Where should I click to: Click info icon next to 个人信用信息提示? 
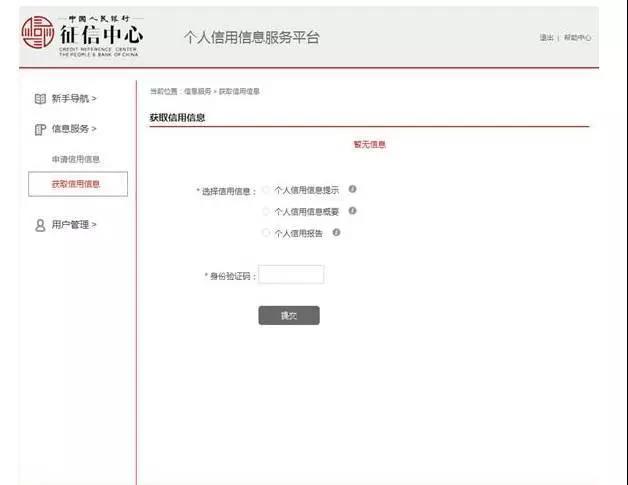click(x=352, y=189)
